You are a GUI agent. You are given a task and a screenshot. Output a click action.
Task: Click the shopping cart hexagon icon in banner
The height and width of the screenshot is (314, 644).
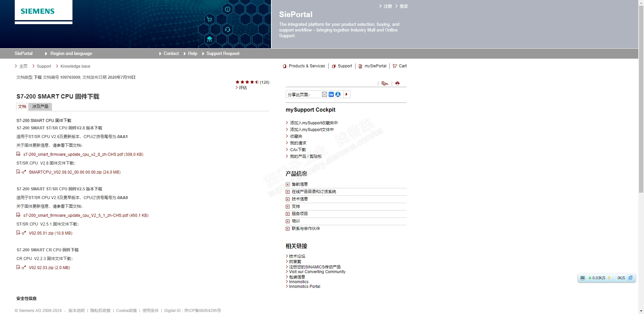pyautogui.click(x=209, y=19)
